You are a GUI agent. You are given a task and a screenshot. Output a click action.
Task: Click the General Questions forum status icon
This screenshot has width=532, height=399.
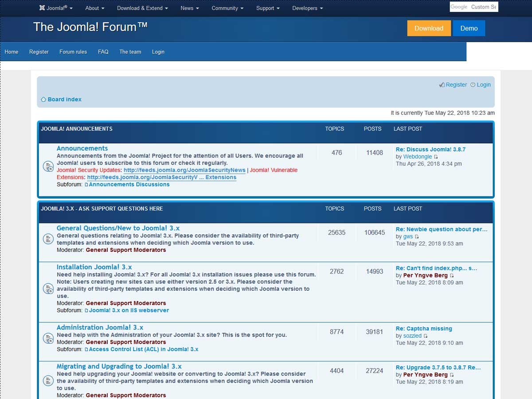click(x=48, y=239)
